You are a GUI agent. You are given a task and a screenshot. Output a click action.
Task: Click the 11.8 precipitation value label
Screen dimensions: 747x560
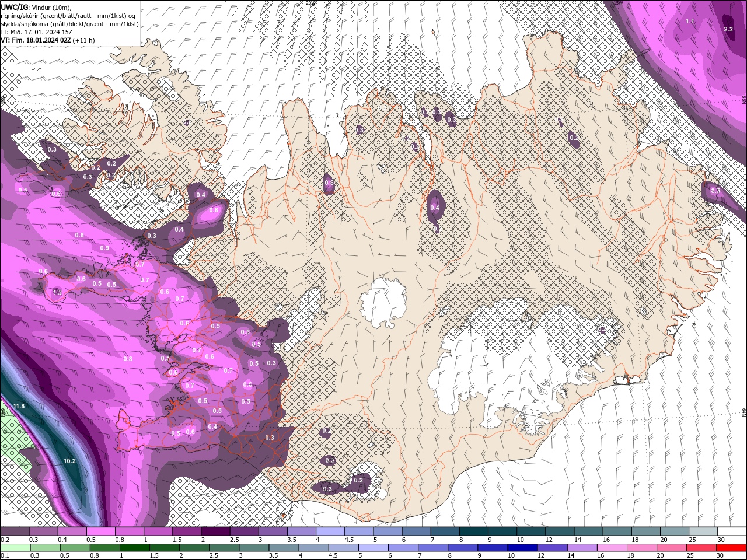tap(19, 406)
